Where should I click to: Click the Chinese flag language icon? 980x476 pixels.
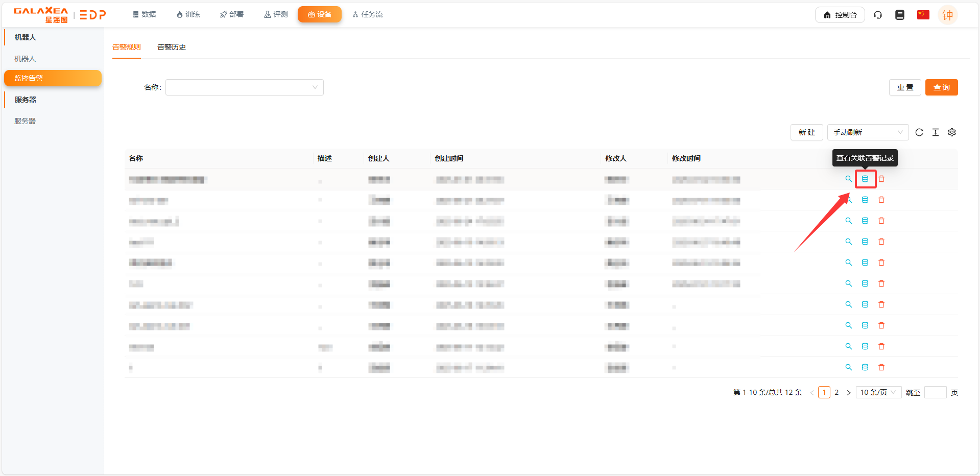pos(923,15)
